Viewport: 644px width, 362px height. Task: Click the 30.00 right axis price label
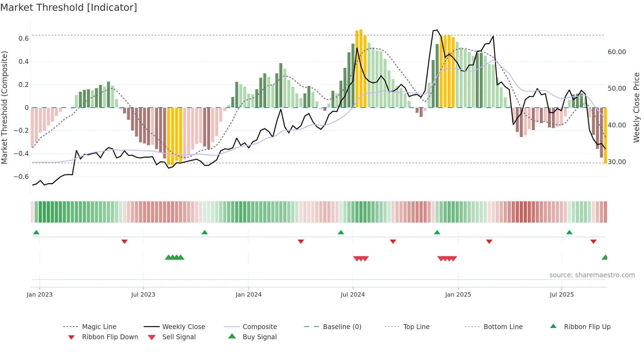[617, 162]
